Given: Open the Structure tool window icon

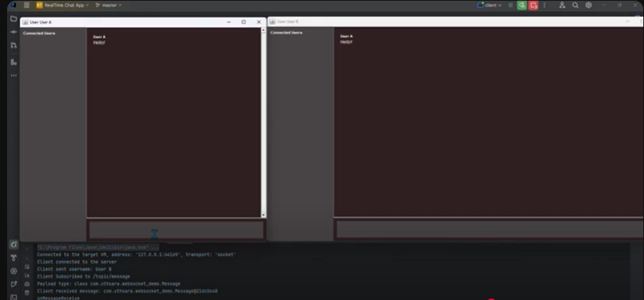Looking at the screenshot, I should tap(14, 62).
